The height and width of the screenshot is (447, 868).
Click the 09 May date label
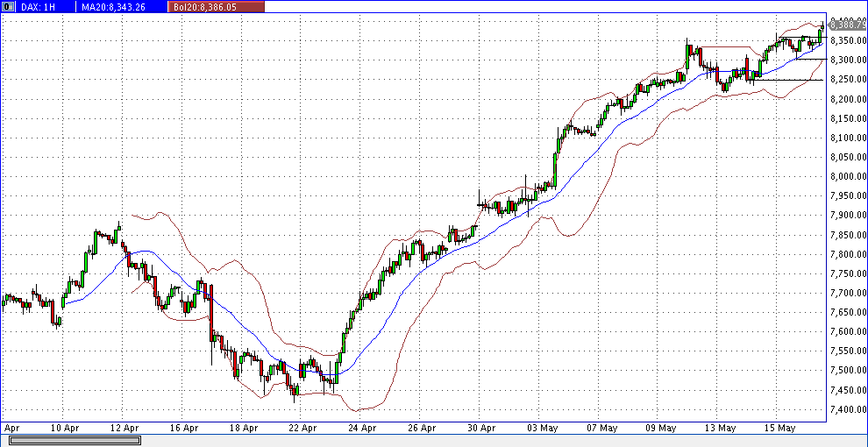click(661, 428)
